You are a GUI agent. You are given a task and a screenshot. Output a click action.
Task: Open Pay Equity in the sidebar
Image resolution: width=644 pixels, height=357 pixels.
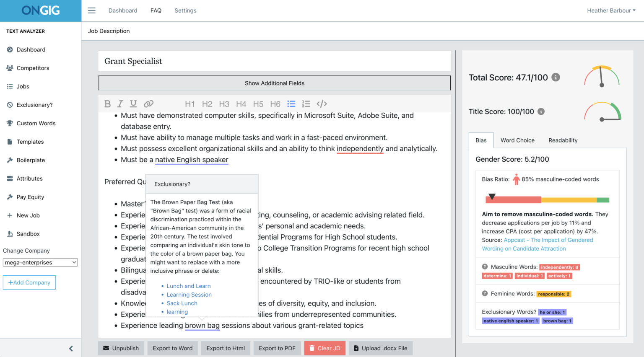30,197
